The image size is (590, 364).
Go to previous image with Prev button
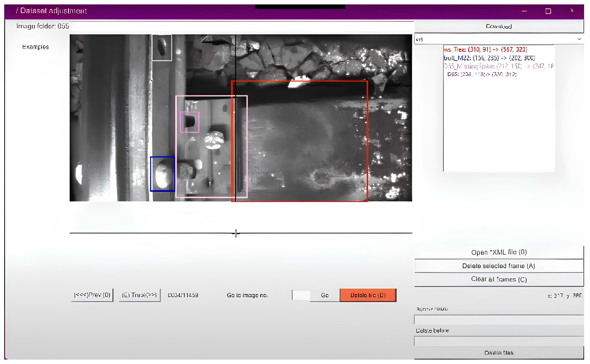click(x=92, y=295)
